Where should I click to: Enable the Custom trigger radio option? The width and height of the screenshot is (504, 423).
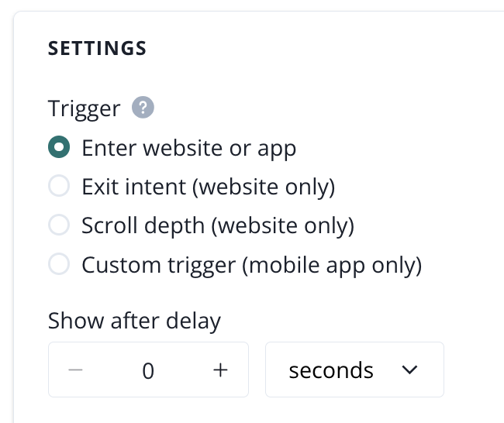point(60,266)
